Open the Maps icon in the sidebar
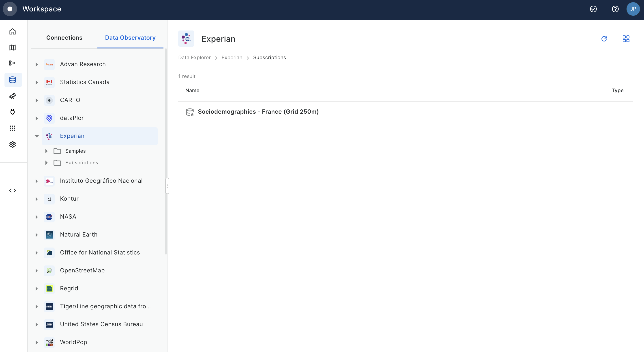 pyautogui.click(x=13, y=48)
